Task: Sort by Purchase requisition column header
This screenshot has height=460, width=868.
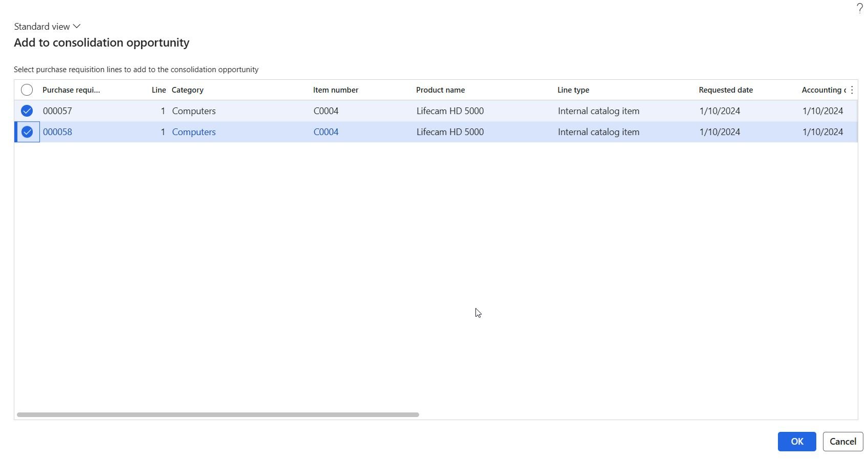Action: [71, 90]
